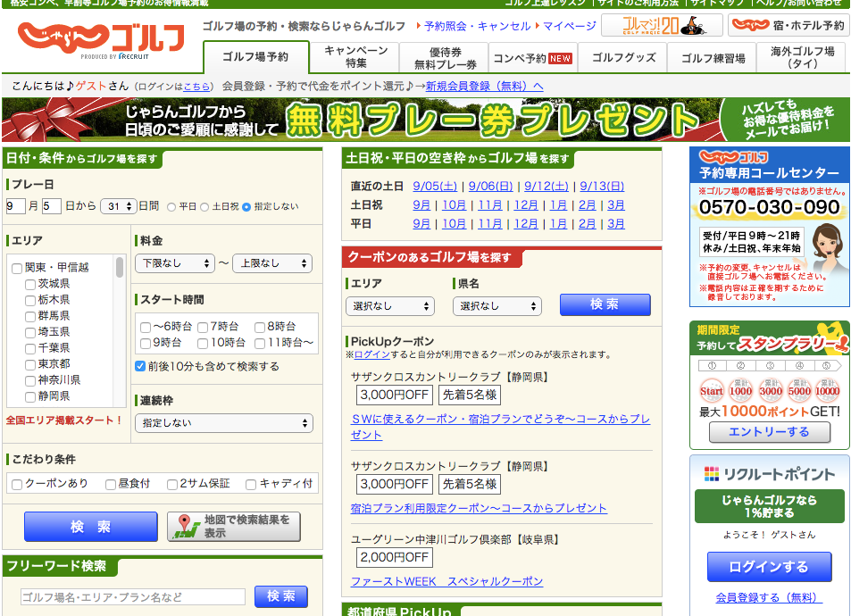This screenshot has height=616, width=851.
Task: Check the 〜6時台 start time checkbox
Action: pyautogui.click(x=146, y=328)
